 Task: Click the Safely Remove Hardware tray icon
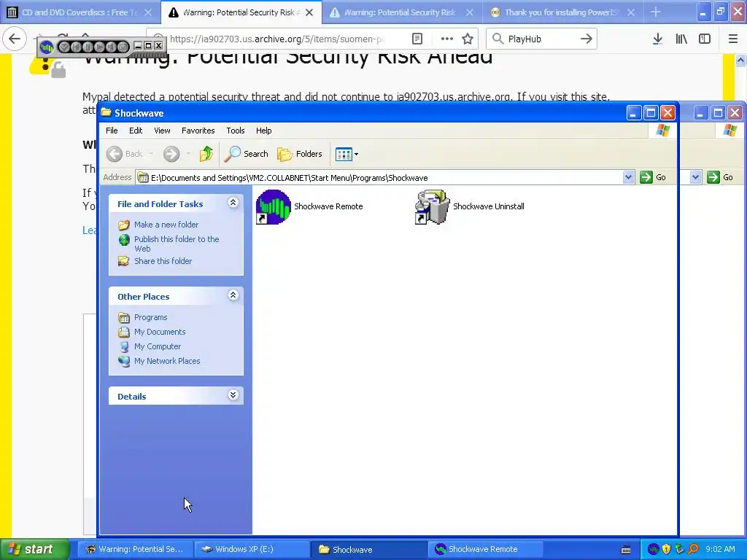(x=679, y=549)
